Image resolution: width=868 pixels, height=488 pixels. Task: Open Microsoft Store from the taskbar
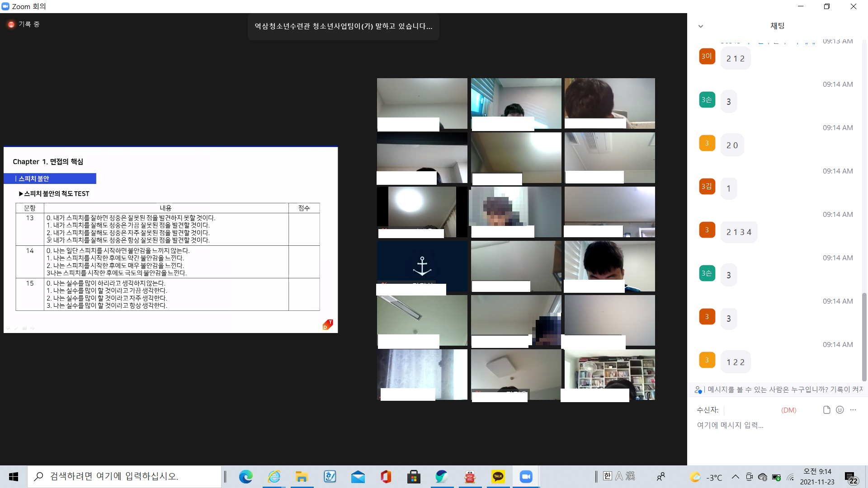click(x=414, y=477)
